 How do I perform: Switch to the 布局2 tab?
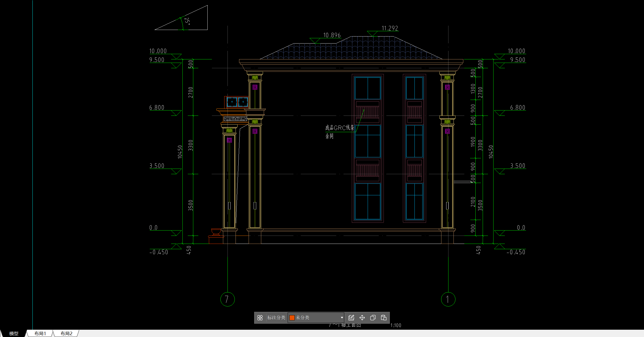66,333
